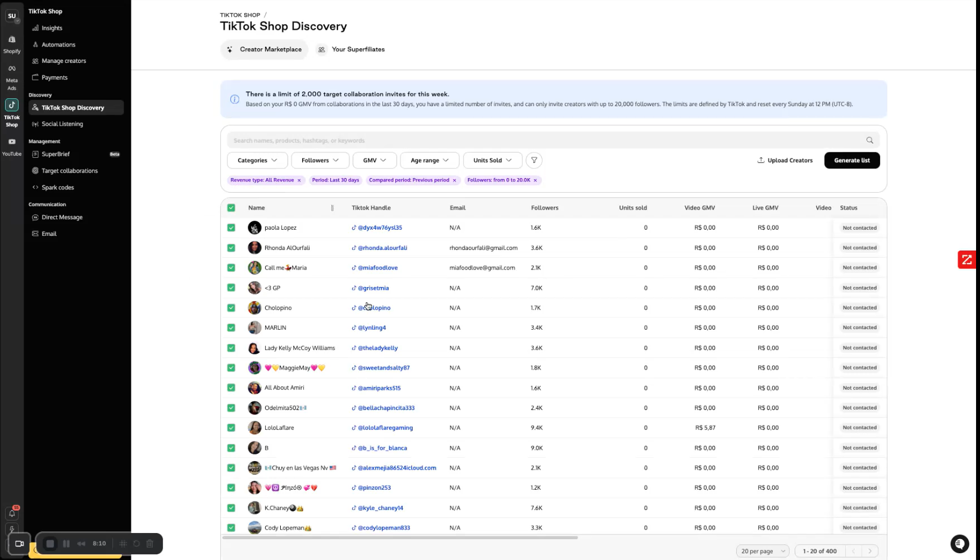This screenshot has width=980, height=560.
Task: Click the notifications bell icon
Action: point(12,513)
